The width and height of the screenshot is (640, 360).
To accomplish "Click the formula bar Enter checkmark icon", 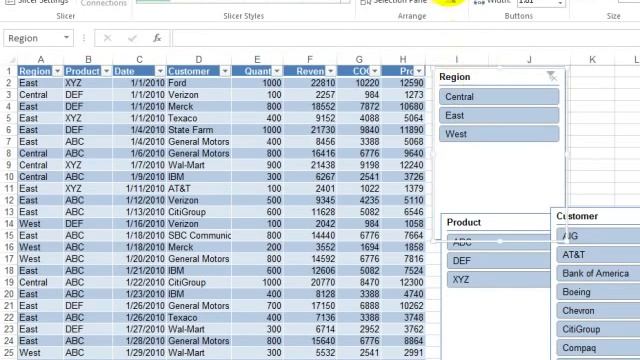I will coord(132,38).
